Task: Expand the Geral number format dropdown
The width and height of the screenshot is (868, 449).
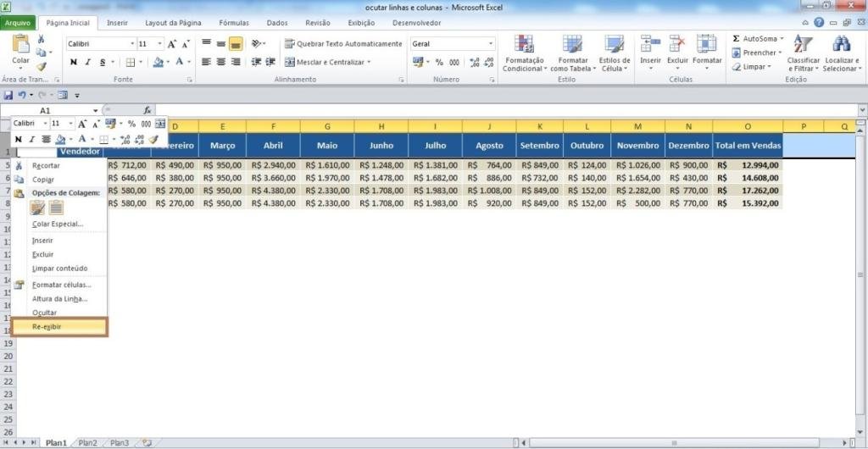Action: [490, 43]
